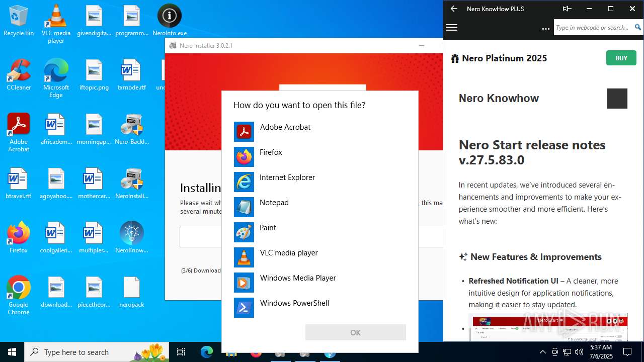Select the CCleaner desktop shortcut
Image resolution: width=644 pixels, height=362 pixels.
tap(19, 75)
